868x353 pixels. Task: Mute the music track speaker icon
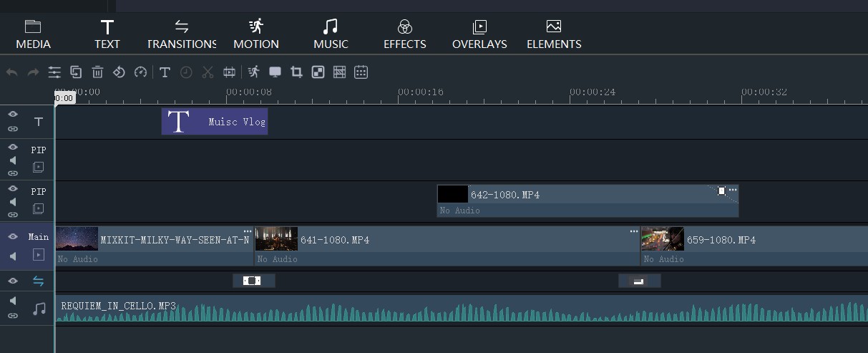click(13, 301)
